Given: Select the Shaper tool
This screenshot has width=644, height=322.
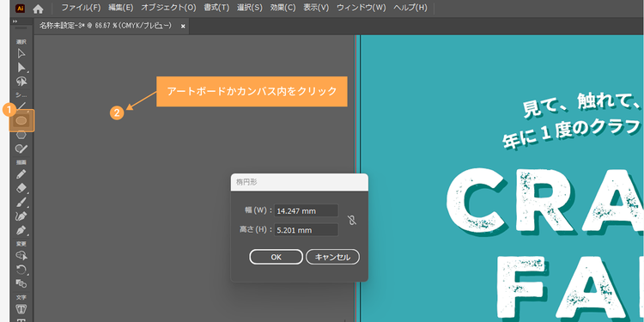Looking at the screenshot, I should pos(21,149).
